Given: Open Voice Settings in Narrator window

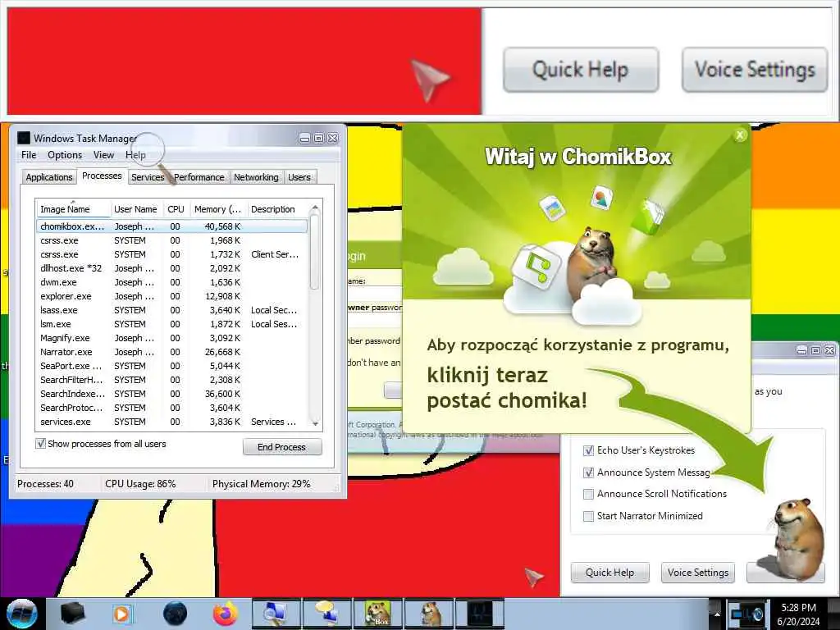Looking at the screenshot, I should (698, 573).
